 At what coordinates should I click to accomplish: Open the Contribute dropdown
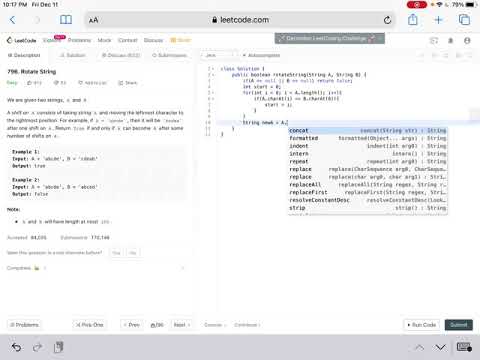(247, 325)
